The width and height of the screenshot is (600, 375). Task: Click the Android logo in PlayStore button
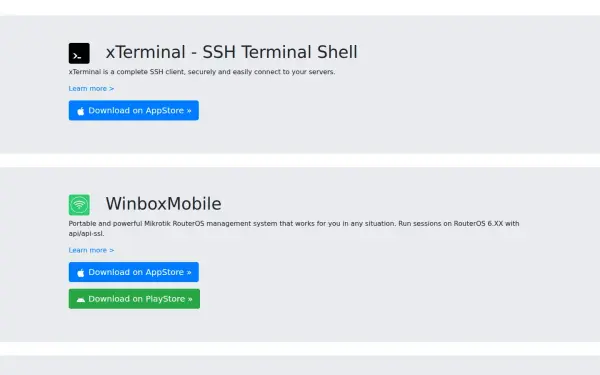click(x=80, y=300)
